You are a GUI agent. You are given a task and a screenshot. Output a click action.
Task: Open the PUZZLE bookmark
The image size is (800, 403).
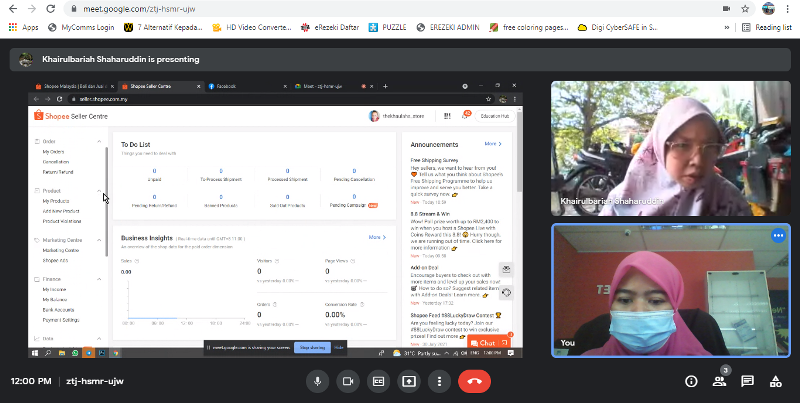388,28
